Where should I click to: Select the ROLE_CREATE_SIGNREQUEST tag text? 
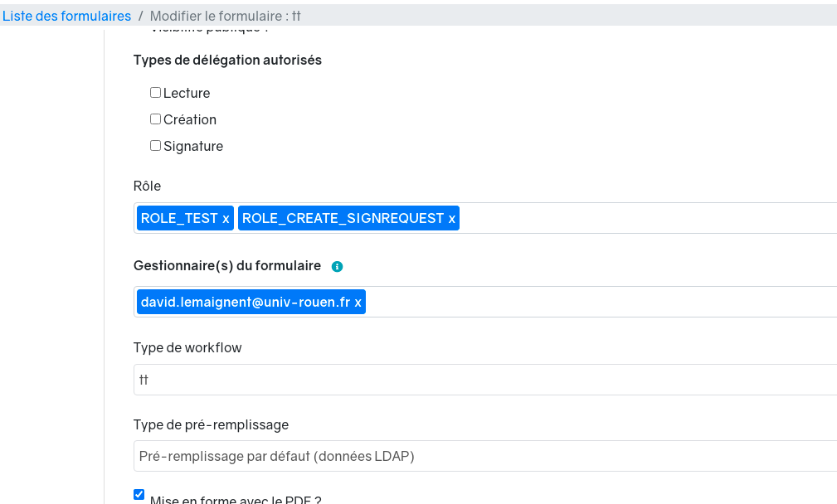coord(343,219)
